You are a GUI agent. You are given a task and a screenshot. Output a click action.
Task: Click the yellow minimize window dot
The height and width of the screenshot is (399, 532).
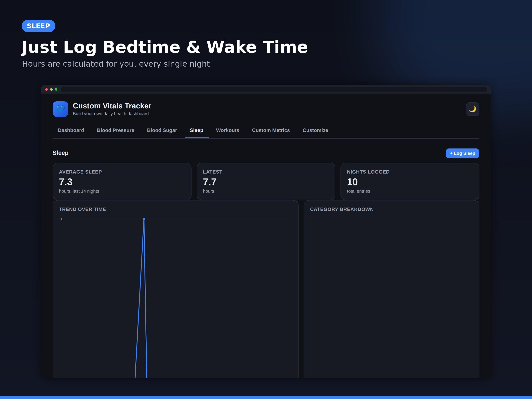(x=51, y=89)
